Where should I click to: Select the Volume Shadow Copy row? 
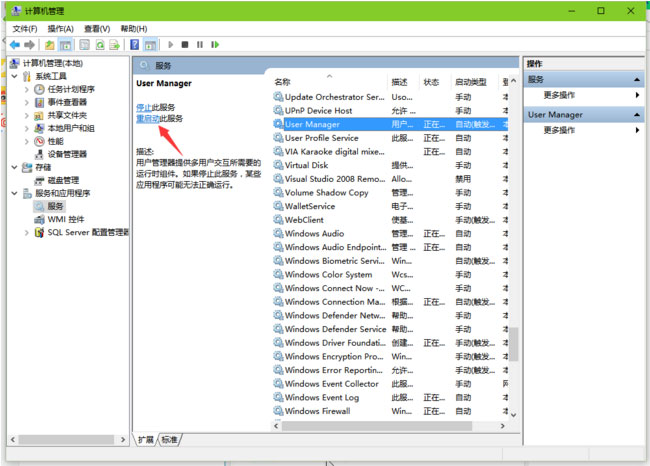click(x=390, y=192)
